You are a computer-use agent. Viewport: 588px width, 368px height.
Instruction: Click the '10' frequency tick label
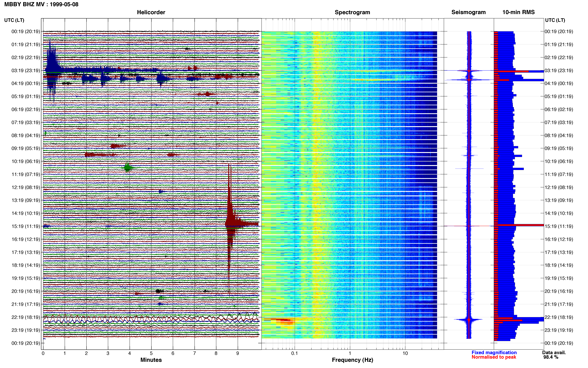pos(405,353)
